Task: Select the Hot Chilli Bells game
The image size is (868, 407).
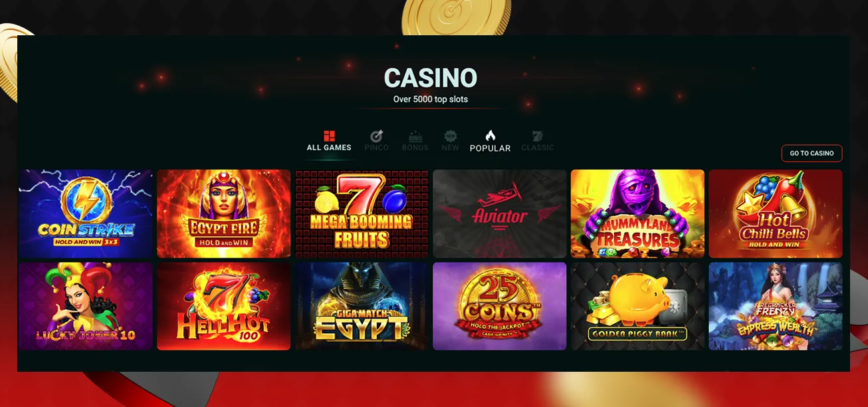Action: [776, 213]
